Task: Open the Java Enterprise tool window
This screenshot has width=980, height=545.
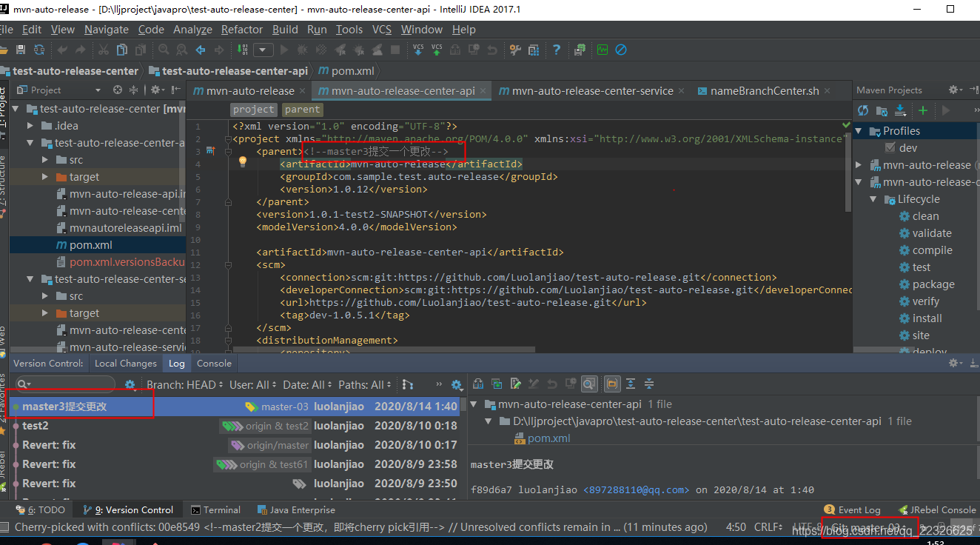Action: tap(295, 509)
